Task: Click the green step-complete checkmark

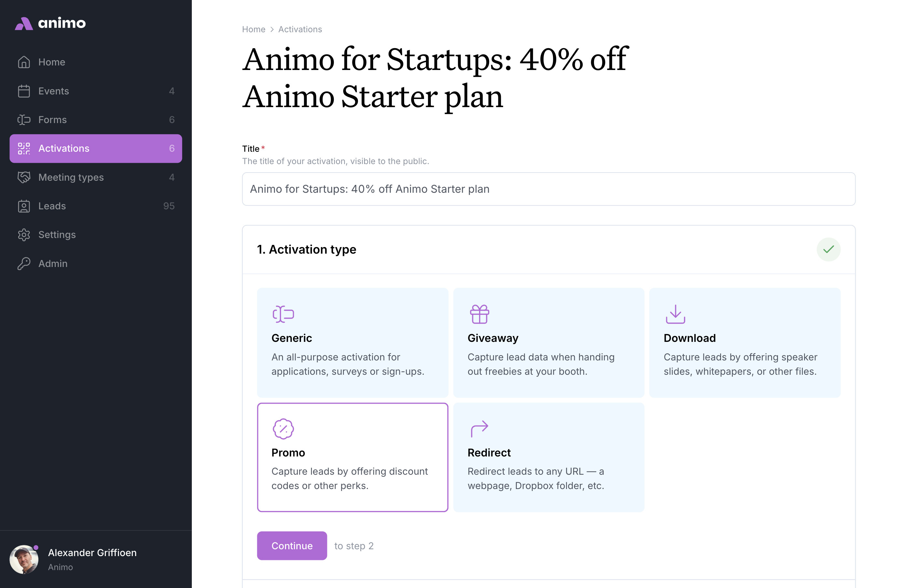Action: click(828, 250)
